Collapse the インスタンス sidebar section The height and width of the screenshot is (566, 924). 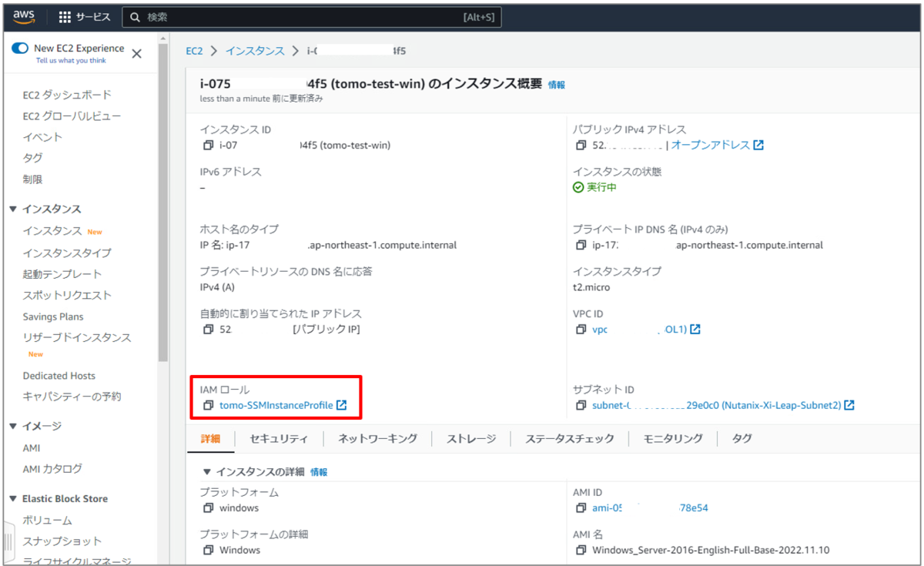13,209
